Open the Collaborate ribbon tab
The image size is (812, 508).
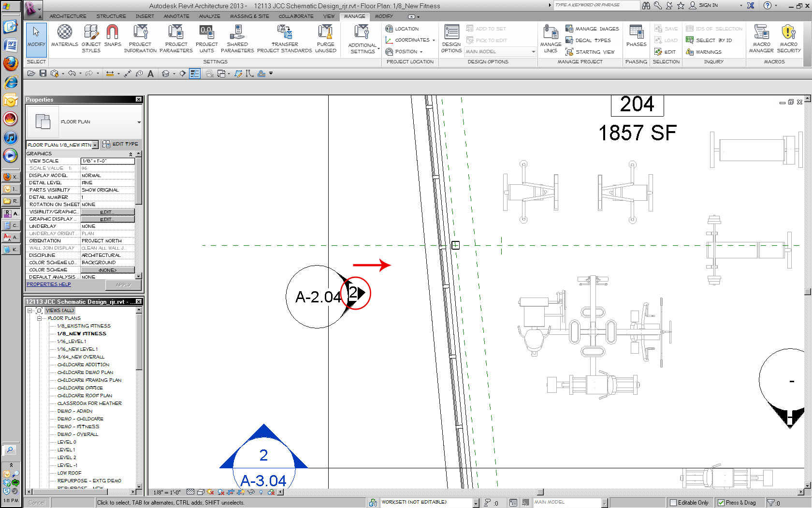296,16
